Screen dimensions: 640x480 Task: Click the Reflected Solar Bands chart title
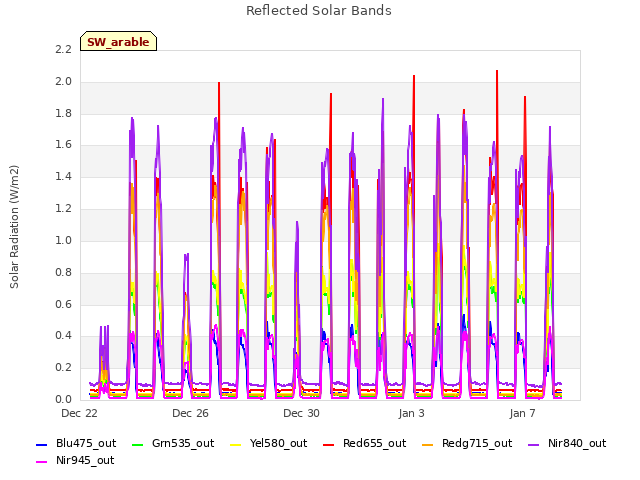pyautogui.click(x=319, y=11)
